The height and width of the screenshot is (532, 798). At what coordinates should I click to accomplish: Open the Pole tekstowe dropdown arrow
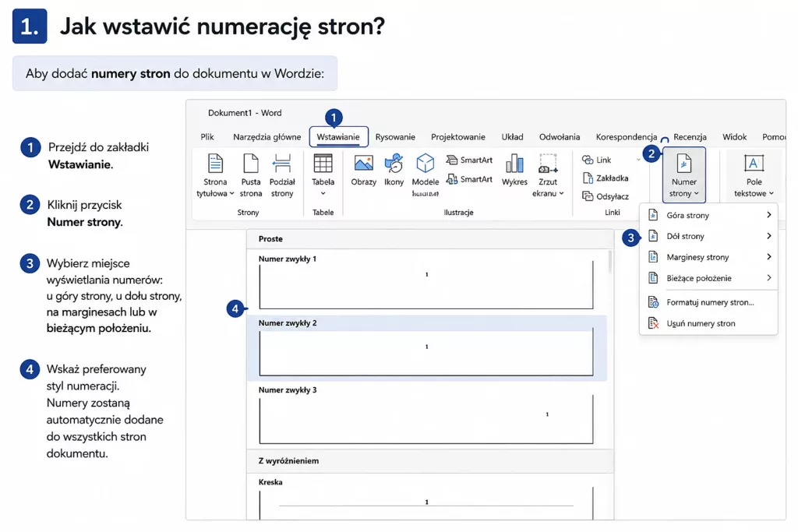(772, 193)
